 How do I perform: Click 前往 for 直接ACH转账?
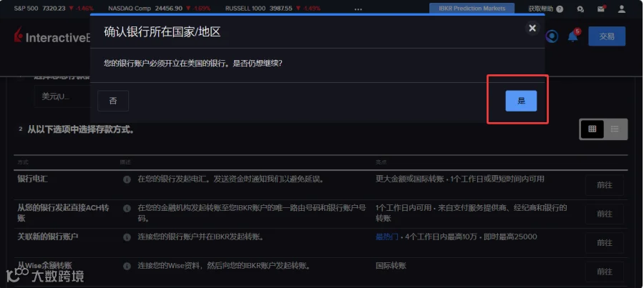[x=604, y=214]
